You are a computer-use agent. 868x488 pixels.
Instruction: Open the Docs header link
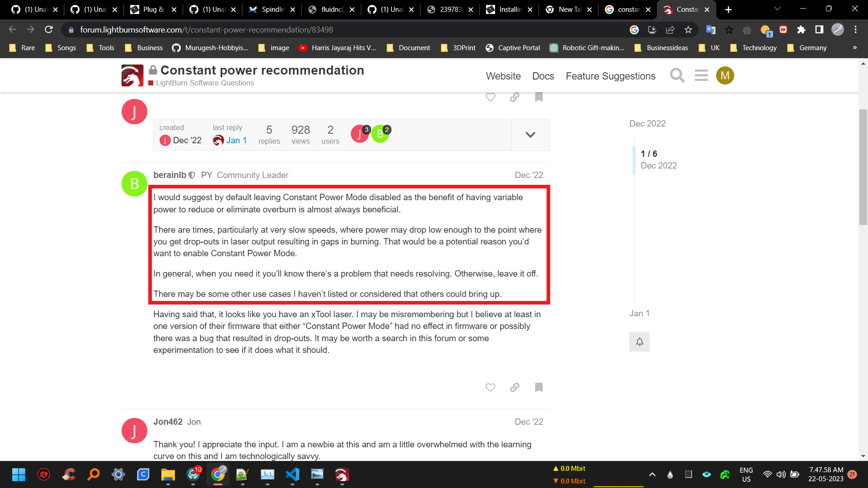[543, 76]
